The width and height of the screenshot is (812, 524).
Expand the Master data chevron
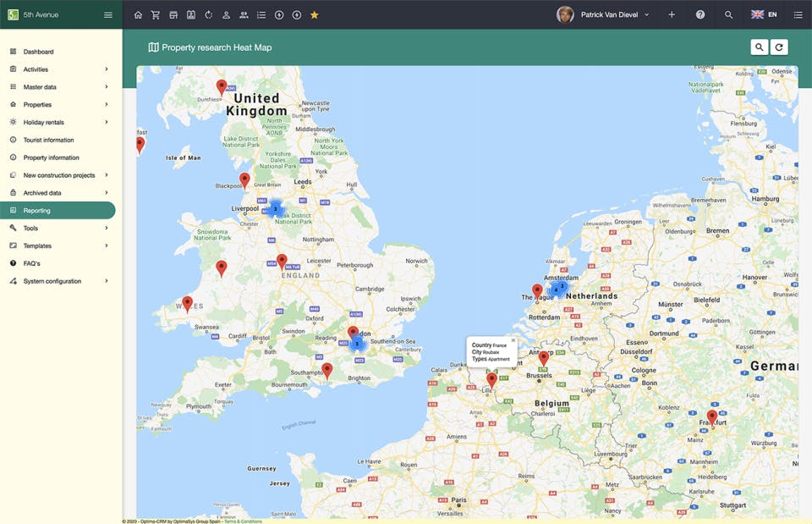click(x=107, y=86)
